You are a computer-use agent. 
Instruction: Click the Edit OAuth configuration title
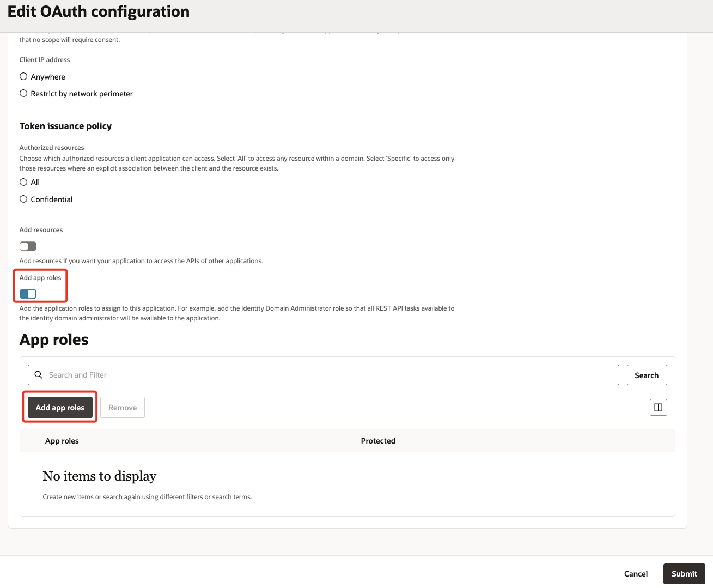tap(99, 11)
